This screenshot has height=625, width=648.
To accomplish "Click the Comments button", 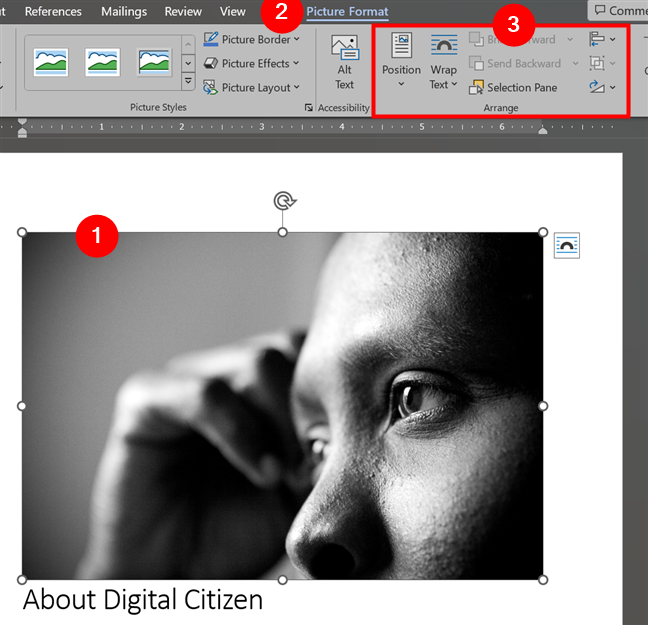I will click(x=618, y=10).
